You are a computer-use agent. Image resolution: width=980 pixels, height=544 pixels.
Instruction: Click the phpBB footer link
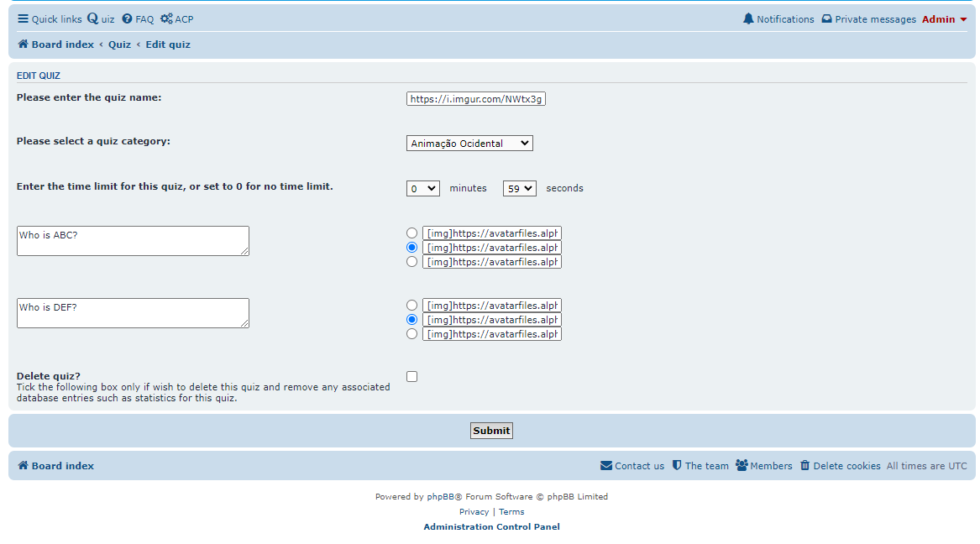440,496
